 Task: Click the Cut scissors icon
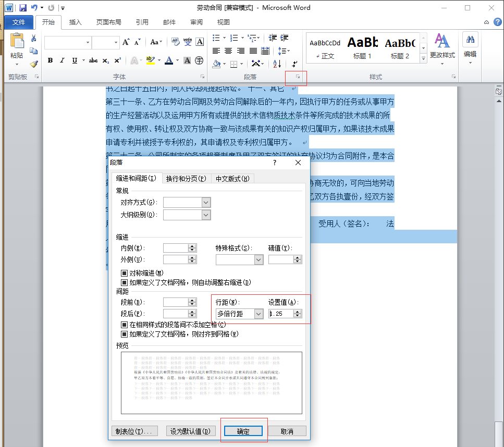[x=33, y=38]
